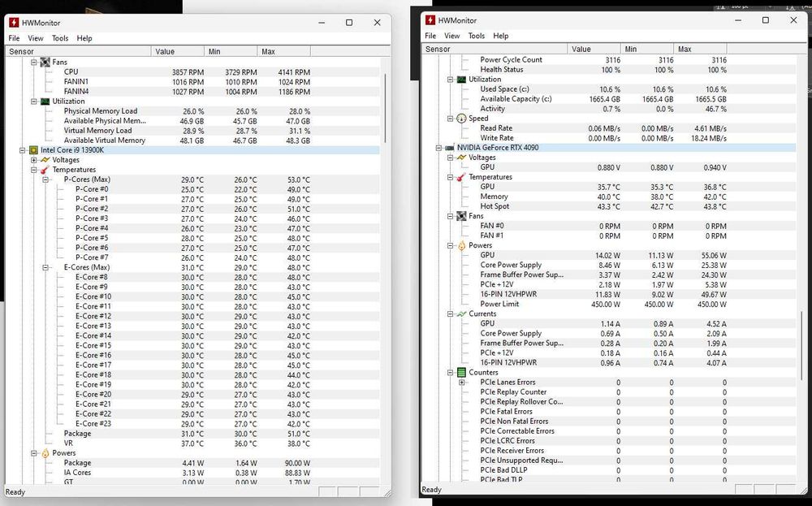The width and height of the screenshot is (812, 506).
Task: Click the Sensor column header in right window
Action: (x=495, y=50)
